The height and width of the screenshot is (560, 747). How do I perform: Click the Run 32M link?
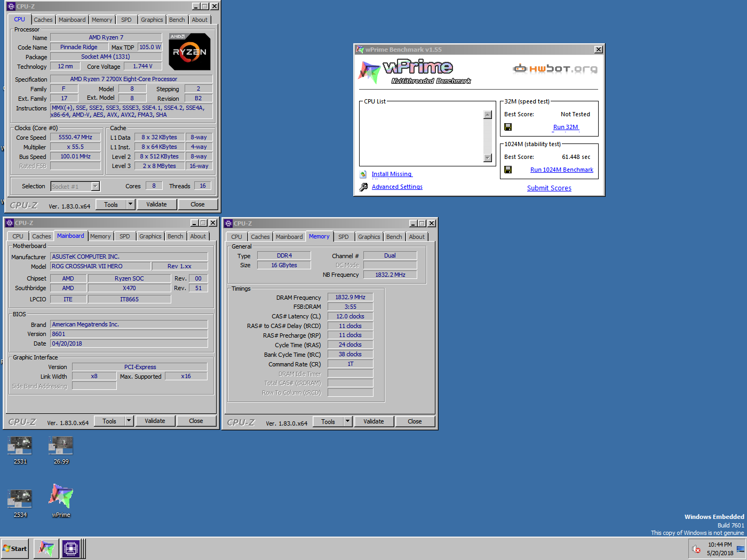point(566,127)
